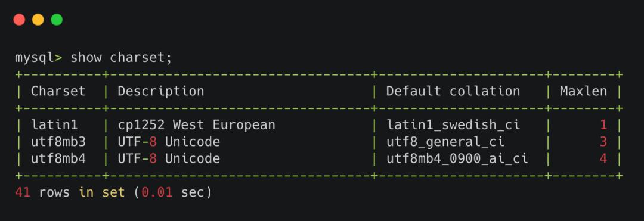
Task: Click the 'show charset;' command text
Action: [121, 58]
